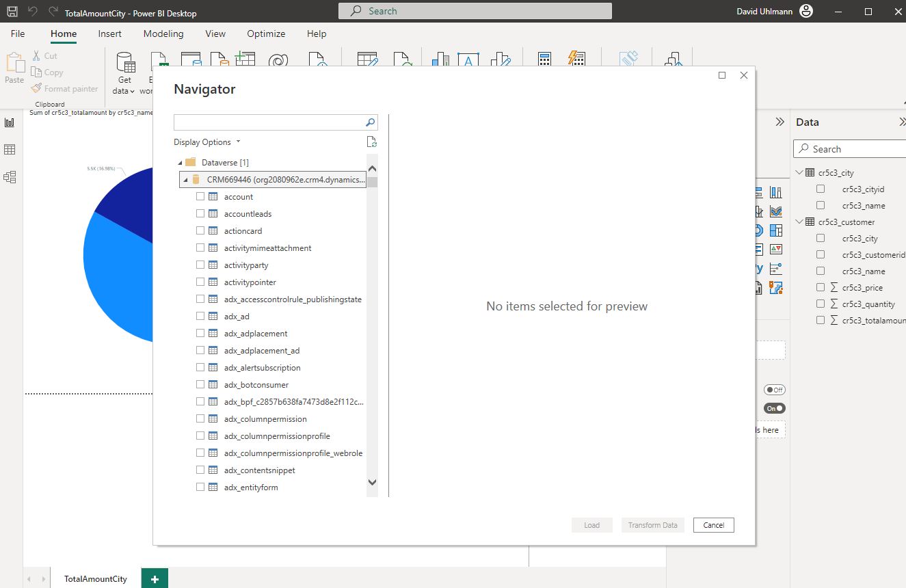Open the Get data dropdown arrow

pyautogui.click(x=133, y=92)
